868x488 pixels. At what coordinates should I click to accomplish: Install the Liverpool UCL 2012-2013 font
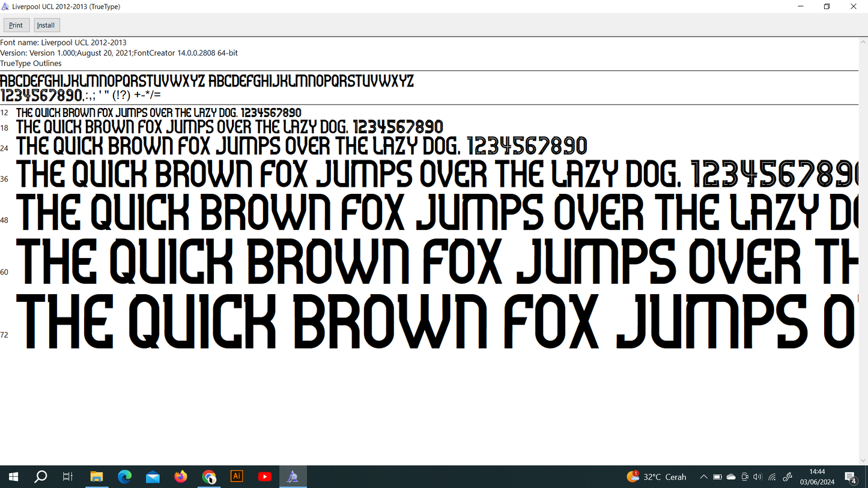pyautogui.click(x=46, y=25)
